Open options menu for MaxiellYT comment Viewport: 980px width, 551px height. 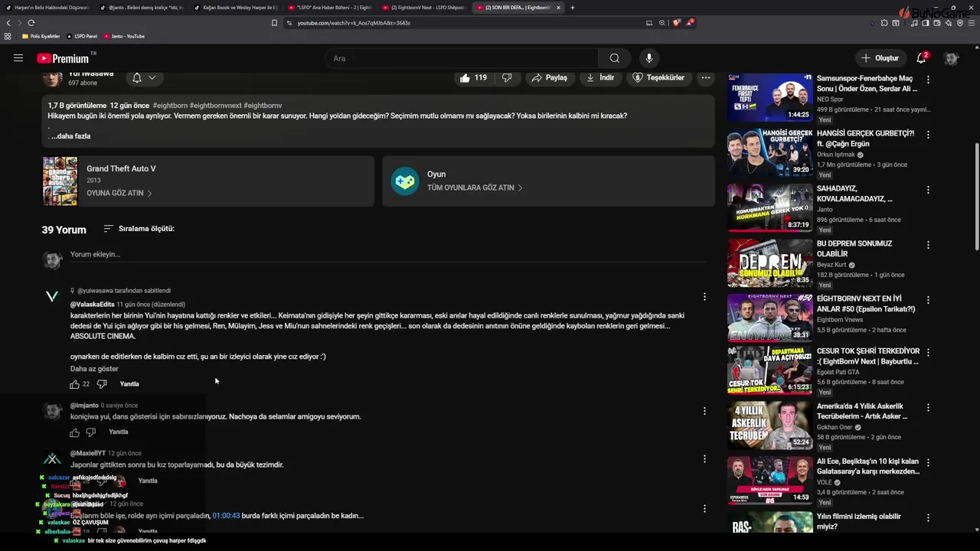tap(704, 459)
